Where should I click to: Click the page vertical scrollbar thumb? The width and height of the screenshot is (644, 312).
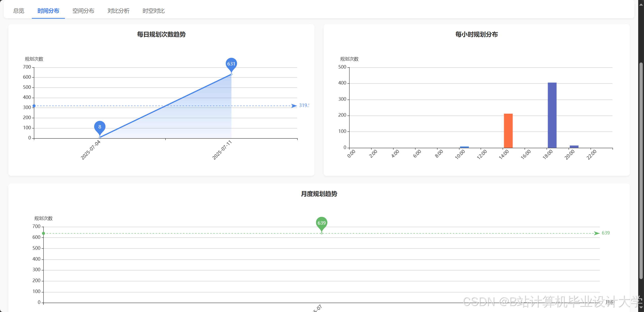tap(641, 171)
